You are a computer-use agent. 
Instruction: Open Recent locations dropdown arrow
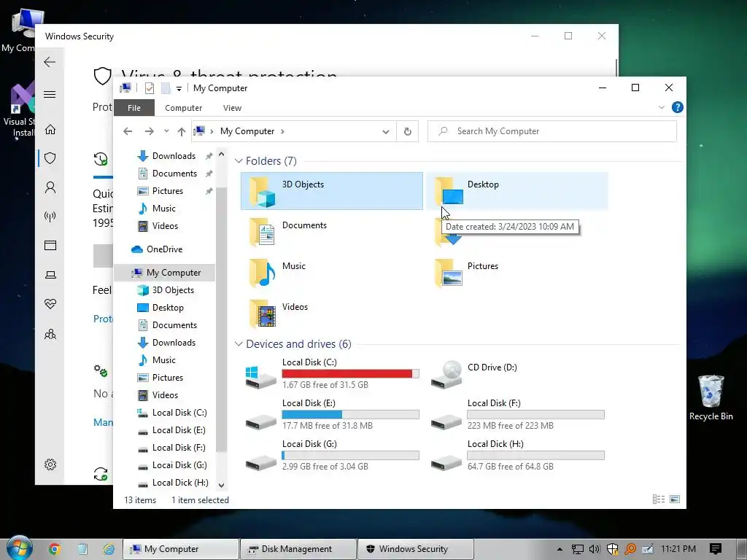click(x=166, y=131)
